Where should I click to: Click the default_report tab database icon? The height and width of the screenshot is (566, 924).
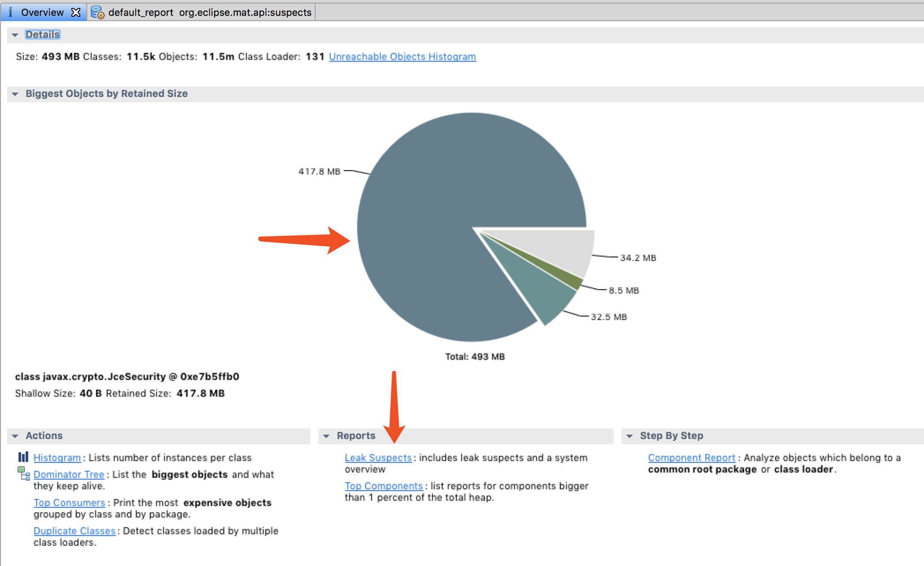(97, 12)
